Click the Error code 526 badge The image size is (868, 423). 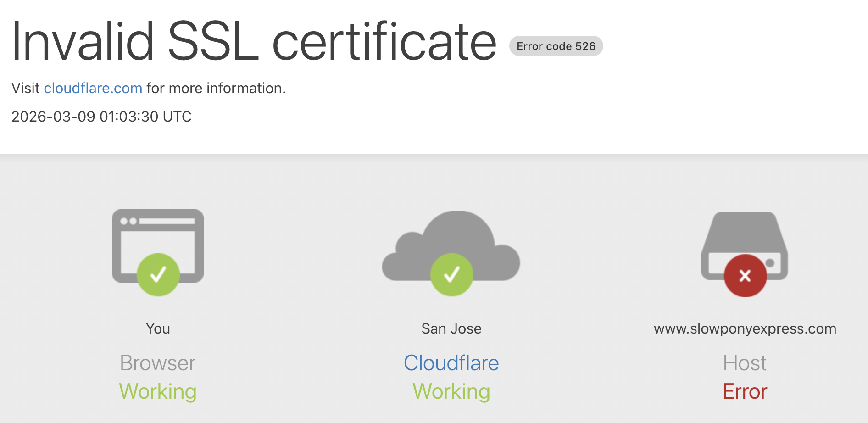pos(556,46)
